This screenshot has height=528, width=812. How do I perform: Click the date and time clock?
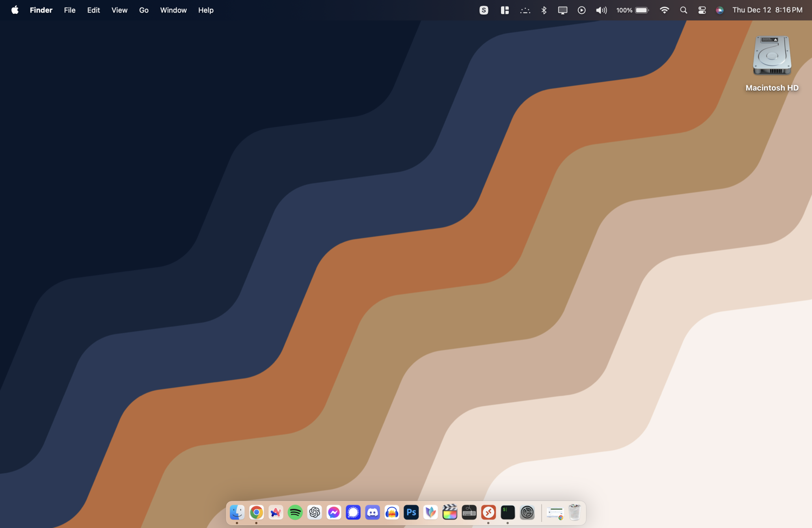[x=767, y=10]
